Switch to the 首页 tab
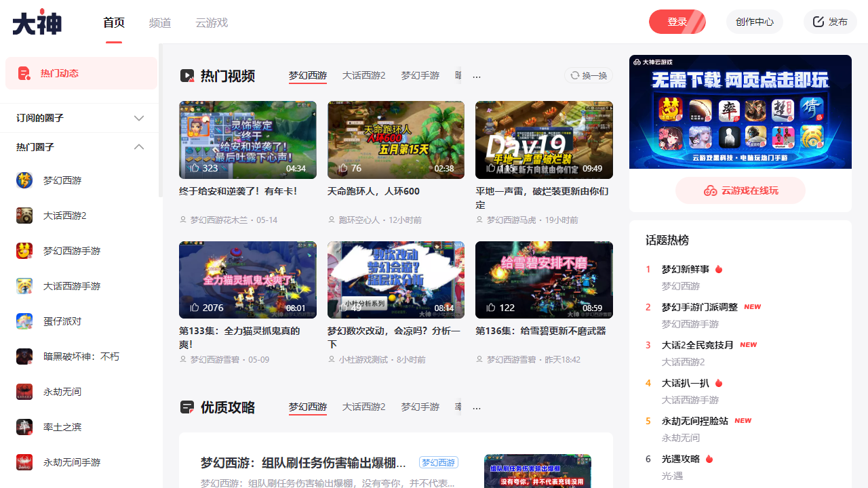 tap(114, 22)
